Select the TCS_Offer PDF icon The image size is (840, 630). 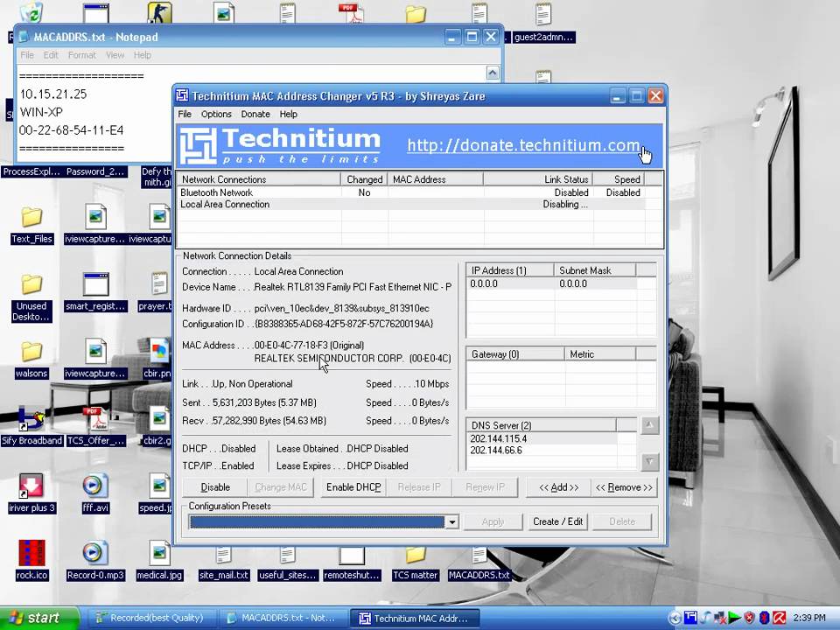(x=95, y=426)
